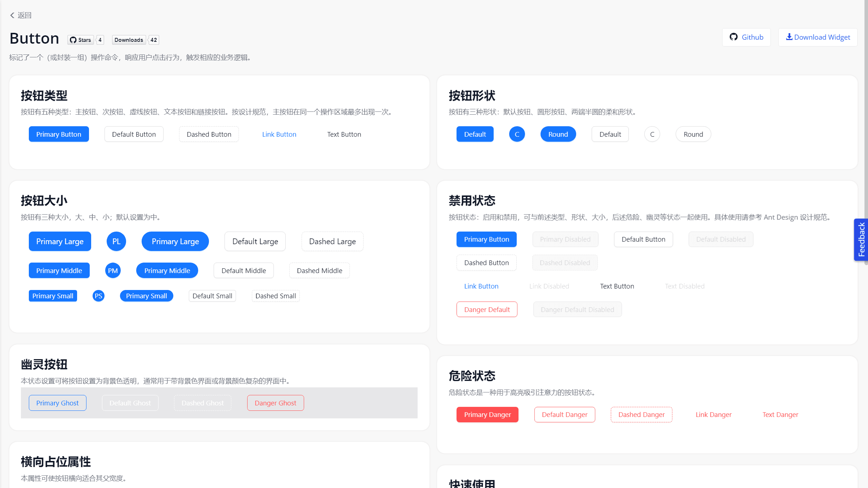The image size is (868, 488).
Task: Click the Dashed Danger button
Action: click(641, 414)
